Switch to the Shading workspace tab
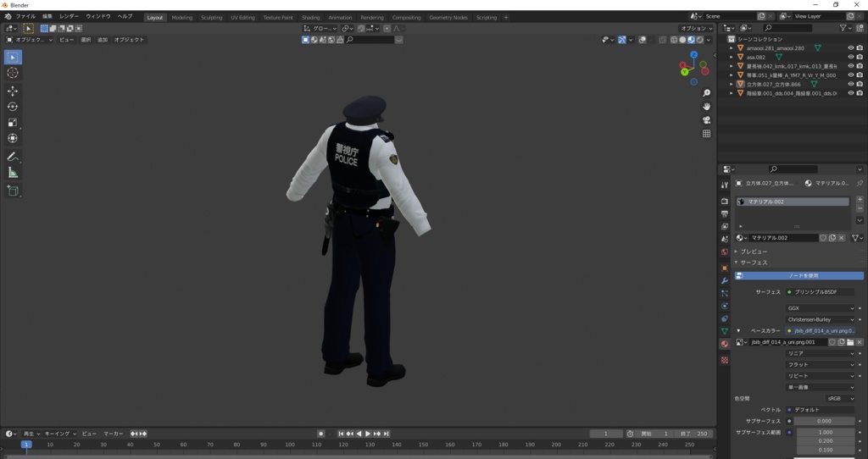868x459 pixels. coord(310,17)
